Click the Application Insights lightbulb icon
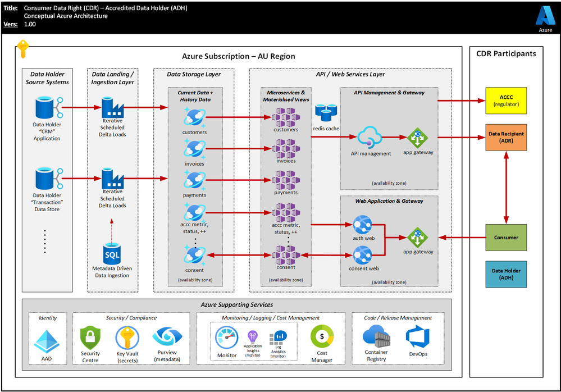 pos(253,336)
